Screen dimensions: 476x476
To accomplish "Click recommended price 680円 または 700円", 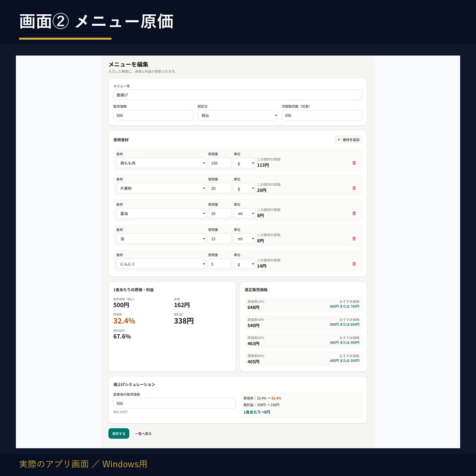I will click(344, 307).
